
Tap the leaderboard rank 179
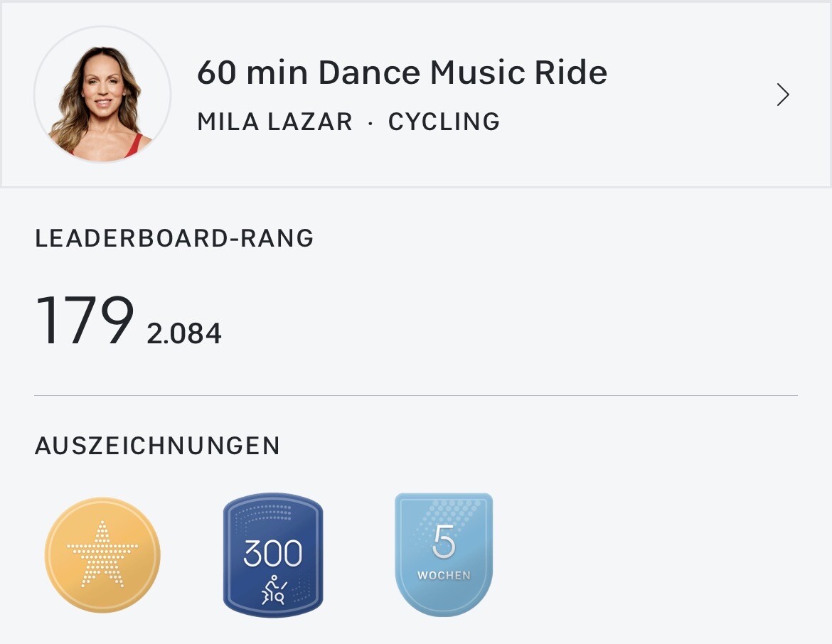click(85, 321)
